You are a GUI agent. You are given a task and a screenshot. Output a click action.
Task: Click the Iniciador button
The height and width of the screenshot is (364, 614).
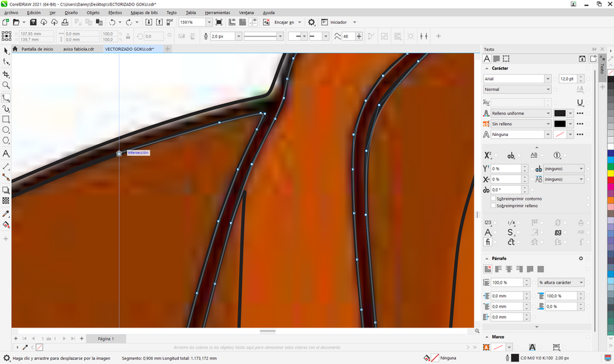point(338,23)
